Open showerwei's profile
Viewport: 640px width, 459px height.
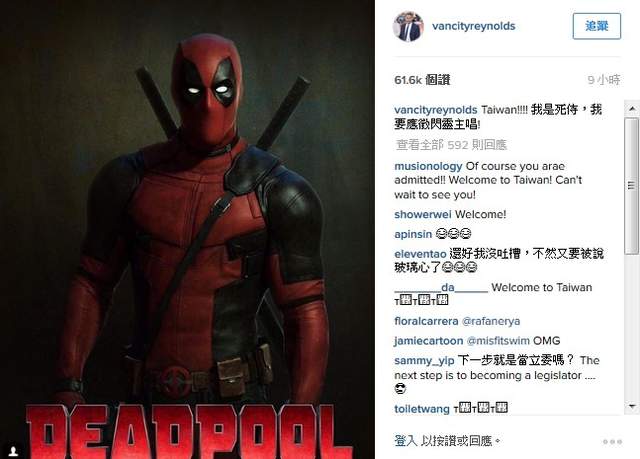click(423, 214)
